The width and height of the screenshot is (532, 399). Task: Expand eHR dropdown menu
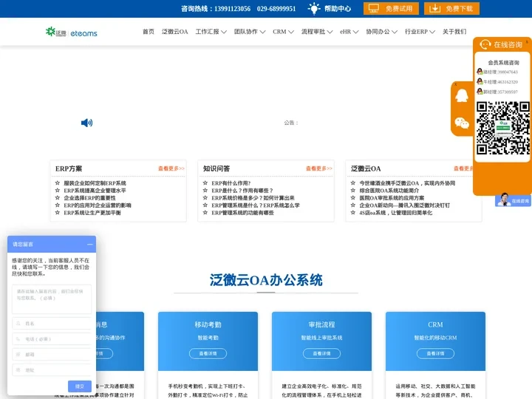tap(349, 32)
